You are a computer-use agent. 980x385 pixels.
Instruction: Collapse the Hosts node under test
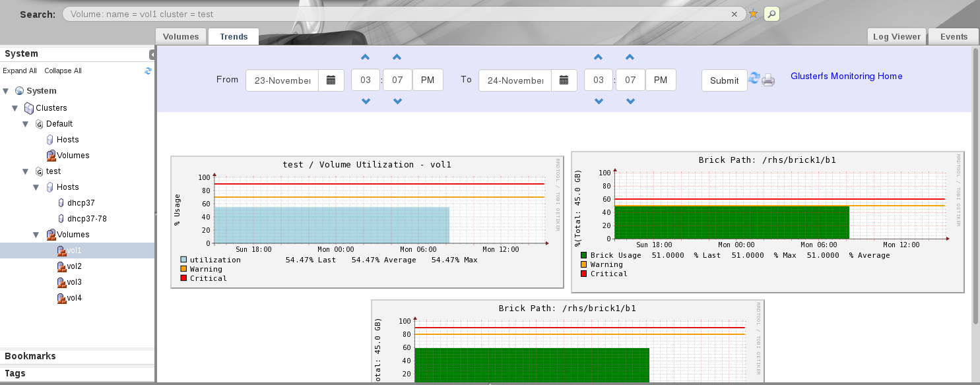(x=36, y=187)
